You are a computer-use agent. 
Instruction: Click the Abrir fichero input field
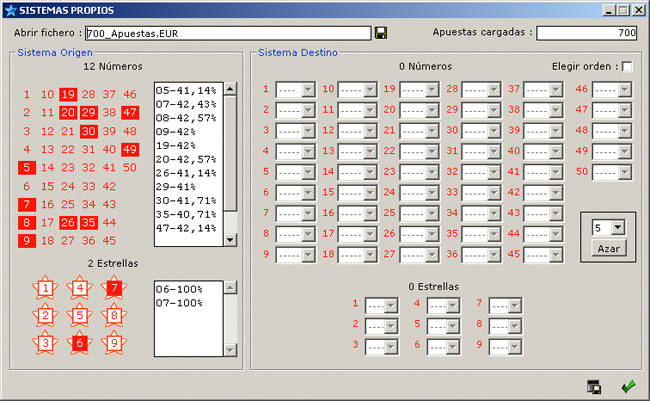tap(228, 33)
